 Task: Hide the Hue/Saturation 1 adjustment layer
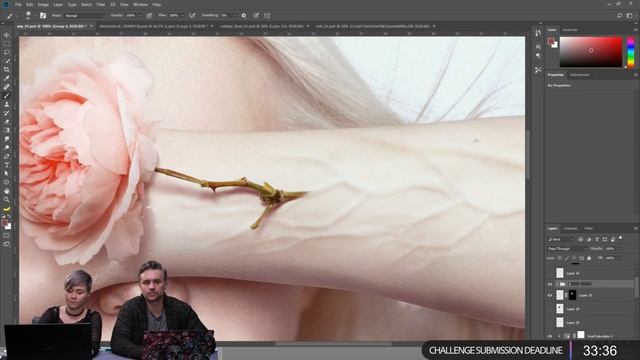coord(550,336)
